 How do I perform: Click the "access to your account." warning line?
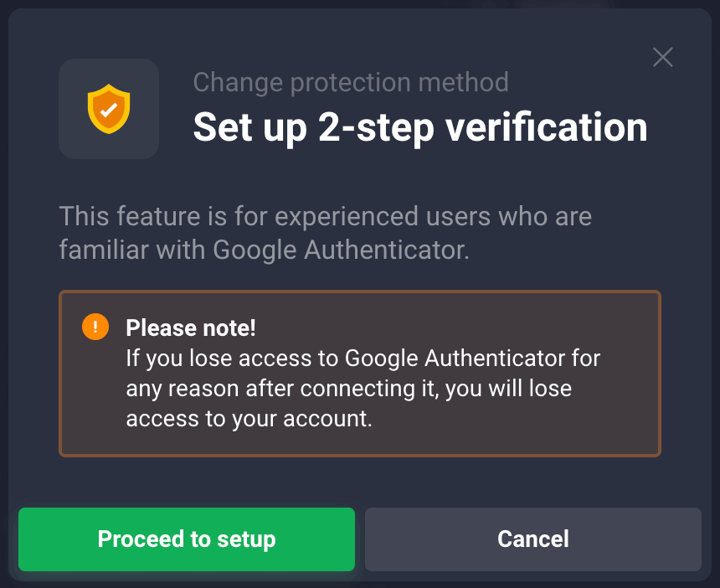point(249,419)
